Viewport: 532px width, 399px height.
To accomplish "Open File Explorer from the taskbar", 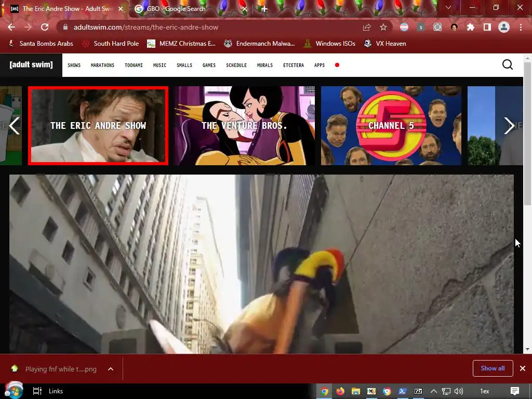I will click(355, 391).
